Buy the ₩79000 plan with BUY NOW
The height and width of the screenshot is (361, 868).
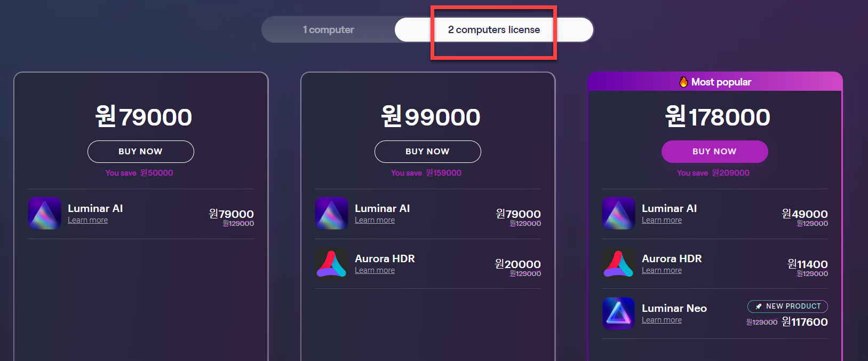tap(141, 152)
